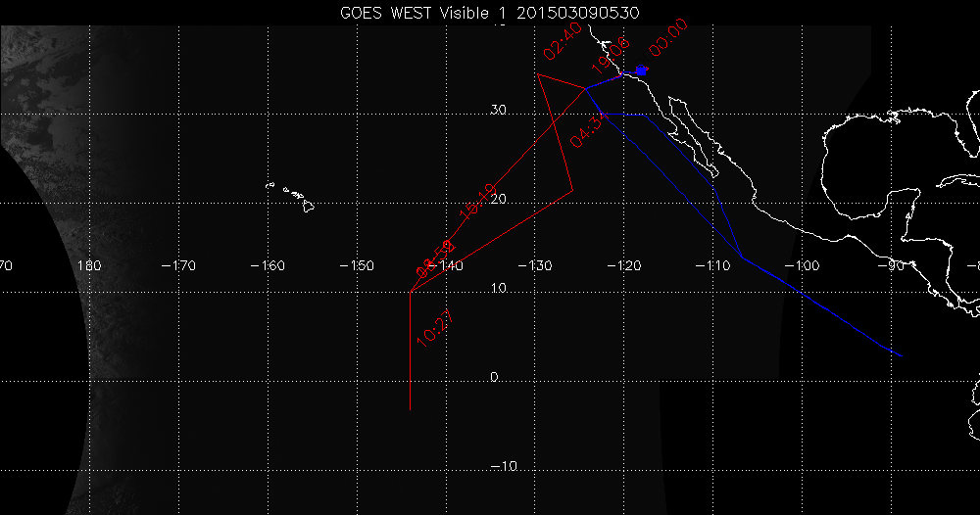
Task: Click the latitude label '10'
Action: pos(498,289)
